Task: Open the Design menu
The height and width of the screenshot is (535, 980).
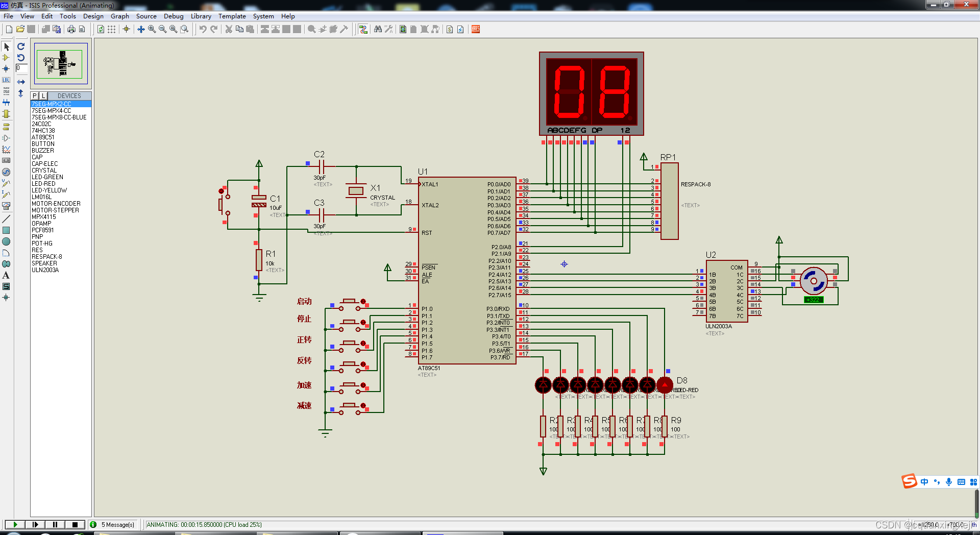Action: coord(93,16)
